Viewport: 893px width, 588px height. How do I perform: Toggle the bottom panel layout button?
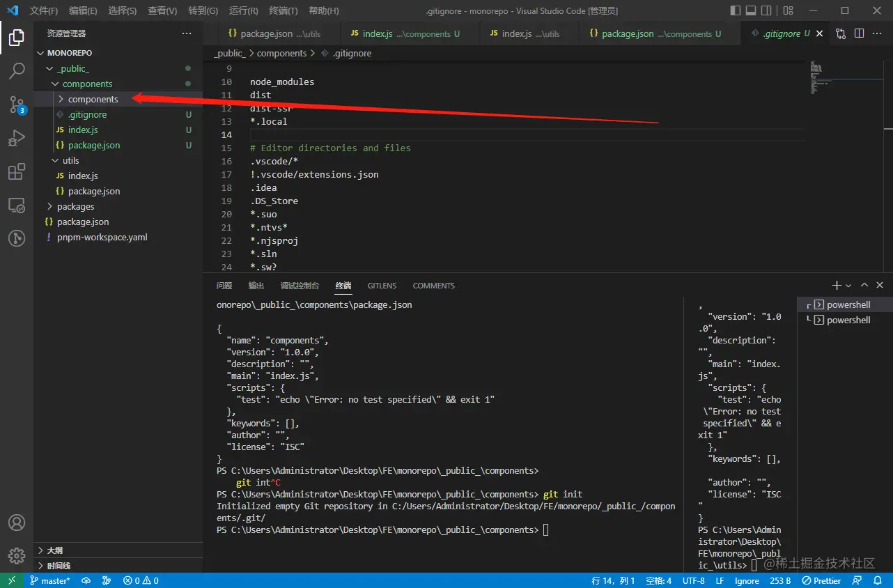click(x=752, y=10)
